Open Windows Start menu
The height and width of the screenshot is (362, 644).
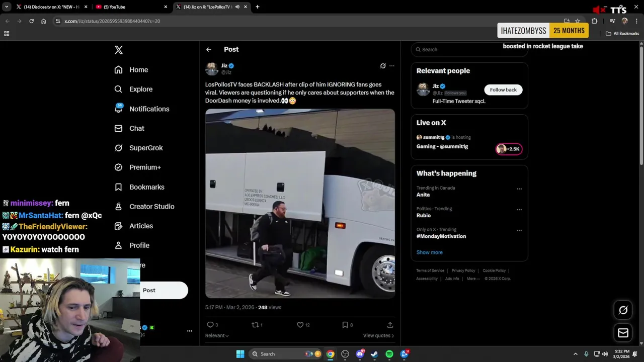(240, 354)
